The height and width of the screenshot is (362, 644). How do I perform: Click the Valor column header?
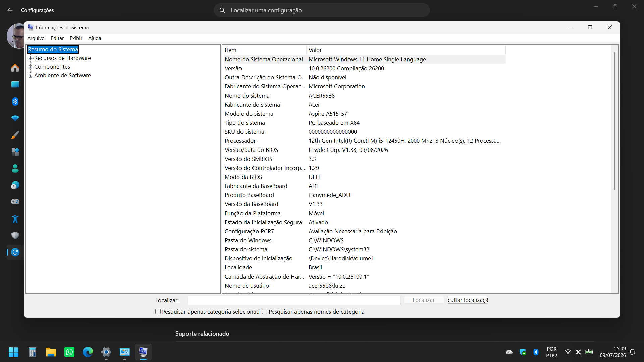(x=406, y=50)
